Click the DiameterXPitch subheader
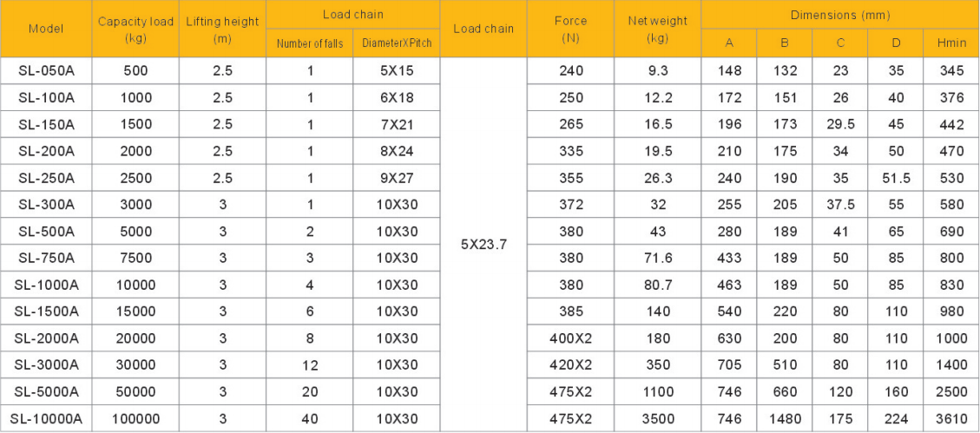 point(397,43)
